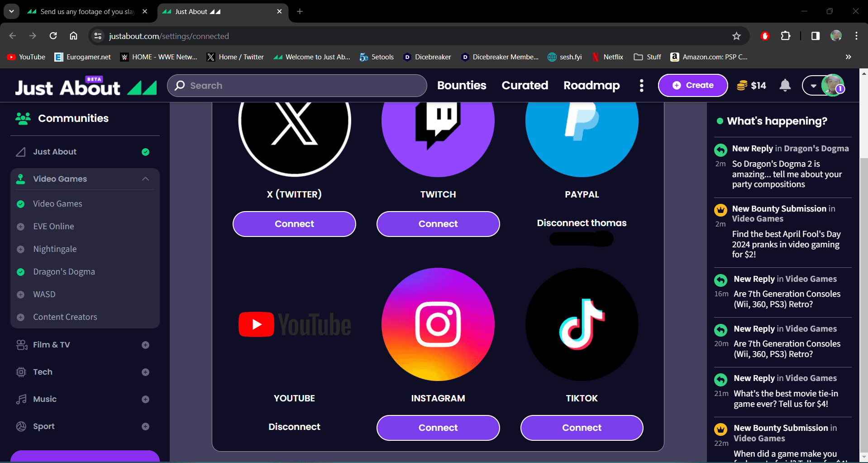Open the YouTube bookmark
Screen dimensions: 868x463
[x=26, y=57]
